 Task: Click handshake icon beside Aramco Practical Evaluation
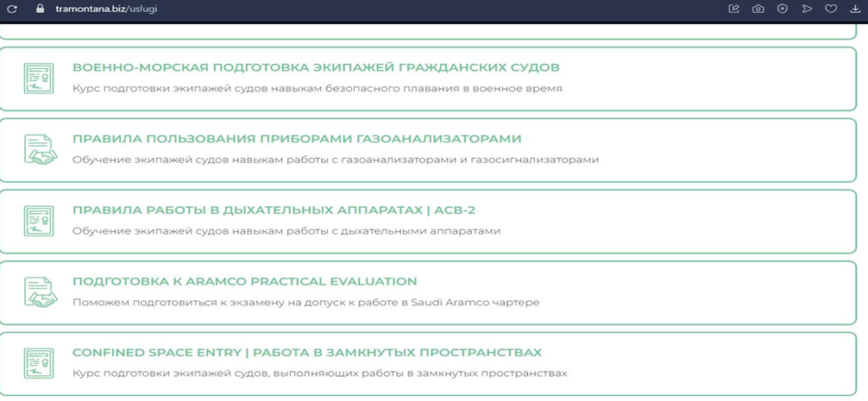[x=41, y=292]
